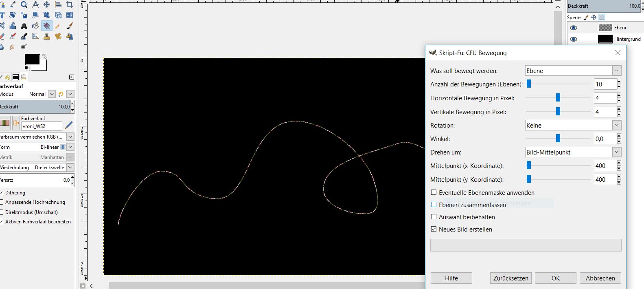This screenshot has width=644, height=289.
Task: Switch to the gradients tab with black-white icon
Action: [x=15, y=77]
